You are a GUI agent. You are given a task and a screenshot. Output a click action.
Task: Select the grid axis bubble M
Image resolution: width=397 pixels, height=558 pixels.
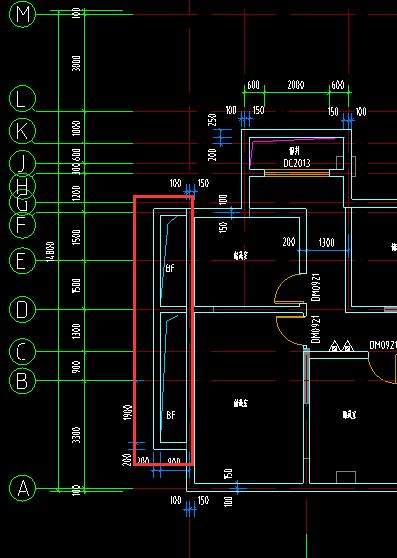[22, 14]
